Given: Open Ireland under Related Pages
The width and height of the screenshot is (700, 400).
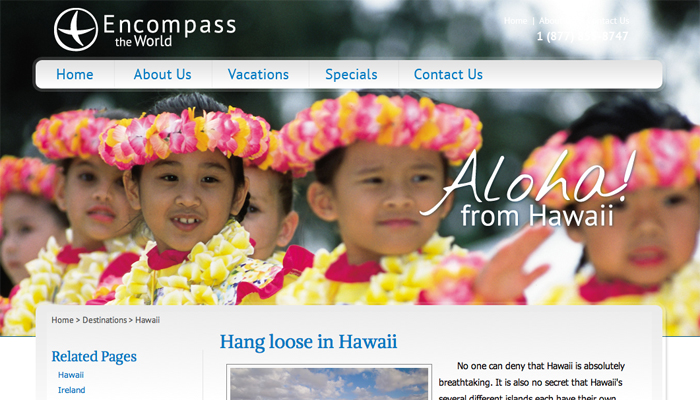Looking at the screenshot, I should 71,390.
